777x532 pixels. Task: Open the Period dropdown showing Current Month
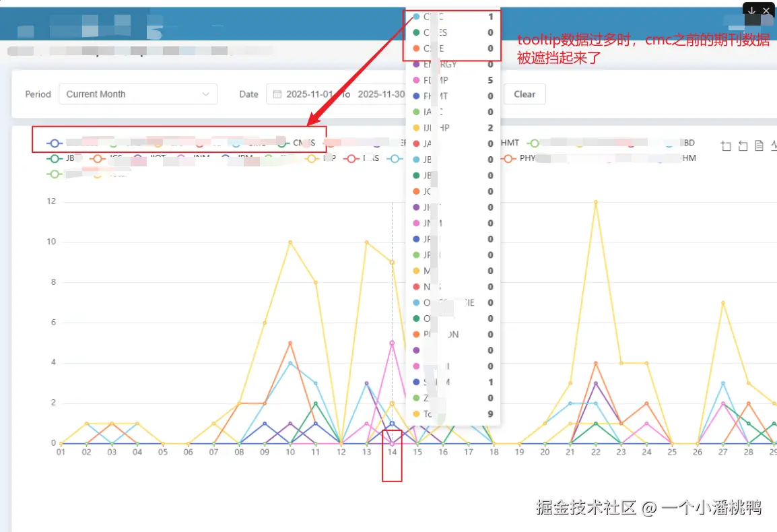138,94
